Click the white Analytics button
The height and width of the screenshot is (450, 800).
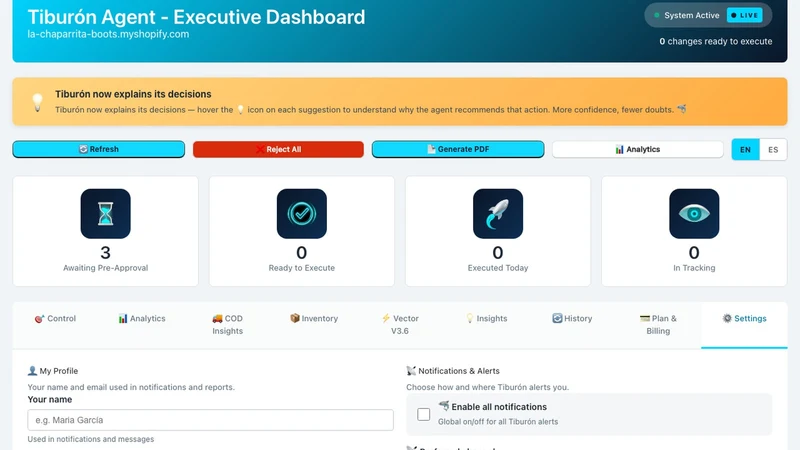click(638, 149)
